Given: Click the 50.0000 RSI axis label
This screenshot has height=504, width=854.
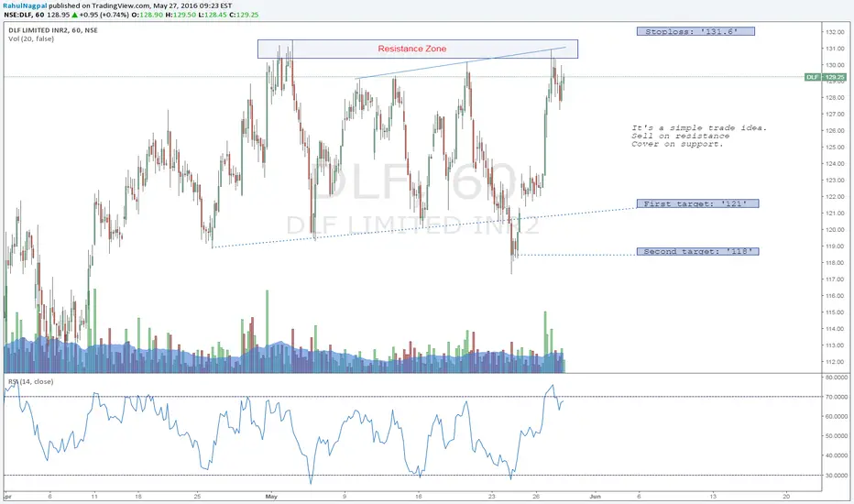Looking at the screenshot, I should [x=836, y=436].
